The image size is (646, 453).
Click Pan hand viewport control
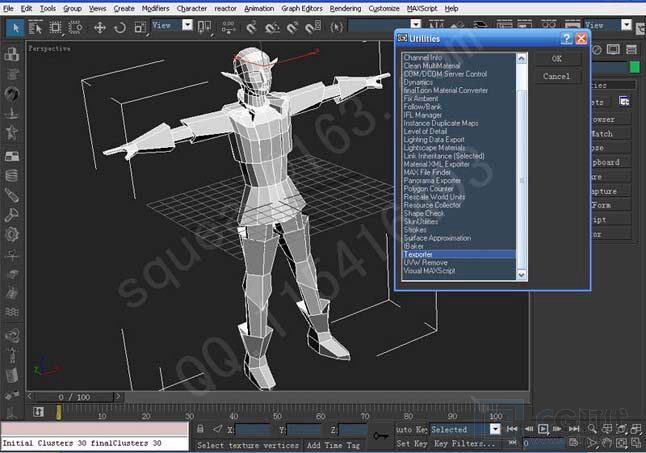click(607, 444)
